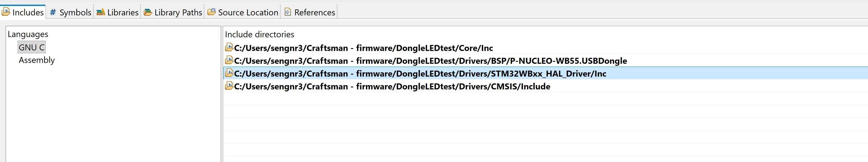Screen dimensions: 868x162
Task: Open the Source Location tab
Action: tap(243, 12)
